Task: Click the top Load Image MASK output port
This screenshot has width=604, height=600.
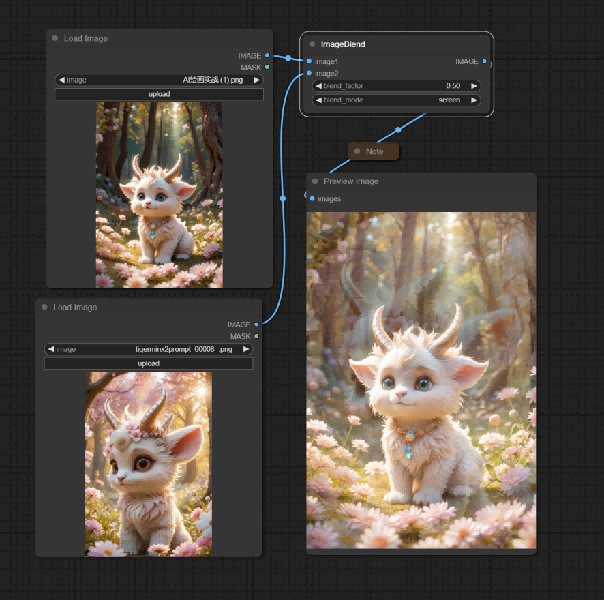Action: click(x=267, y=67)
